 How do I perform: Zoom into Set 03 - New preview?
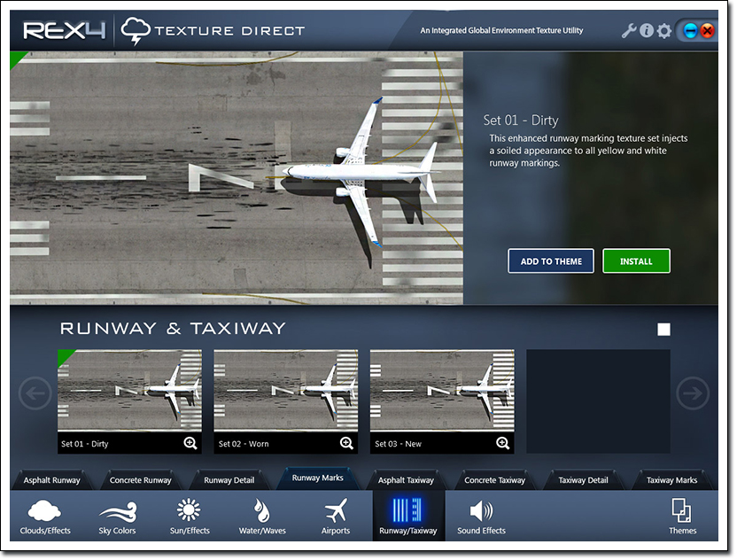click(x=502, y=443)
